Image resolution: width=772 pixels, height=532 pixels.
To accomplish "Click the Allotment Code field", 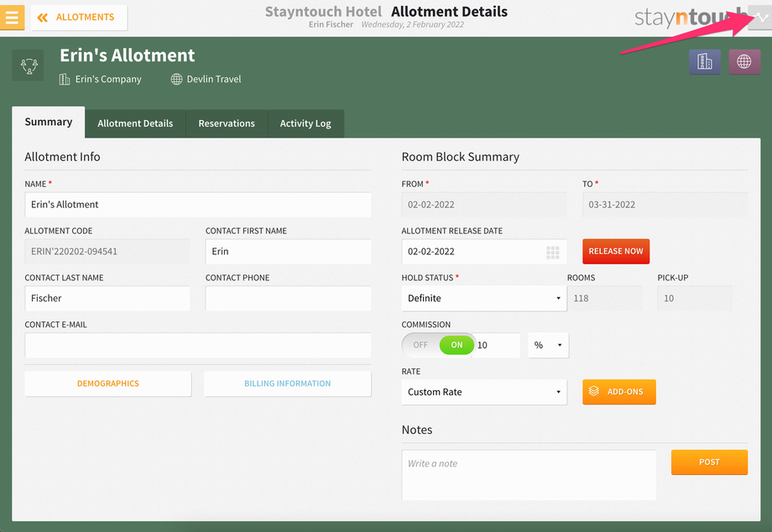I will click(107, 252).
